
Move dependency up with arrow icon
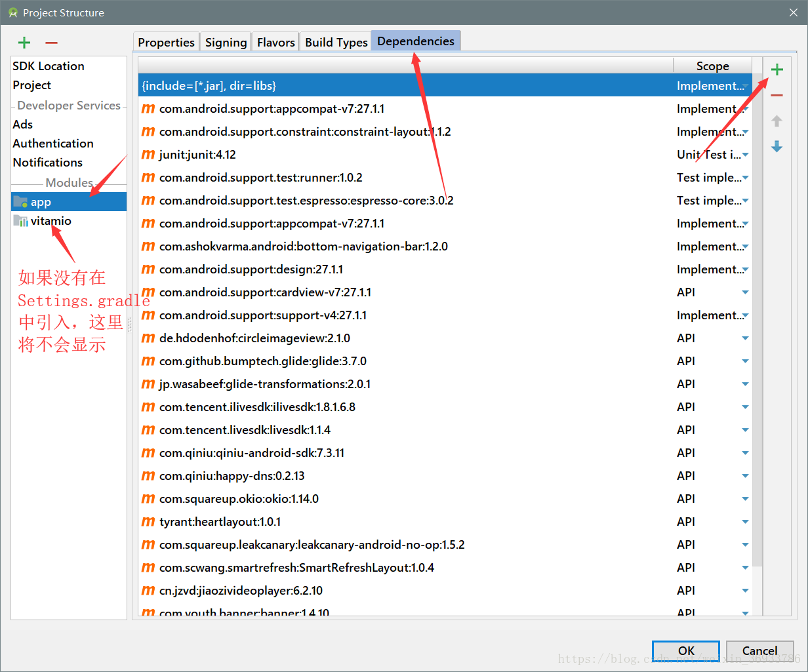pyautogui.click(x=777, y=121)
